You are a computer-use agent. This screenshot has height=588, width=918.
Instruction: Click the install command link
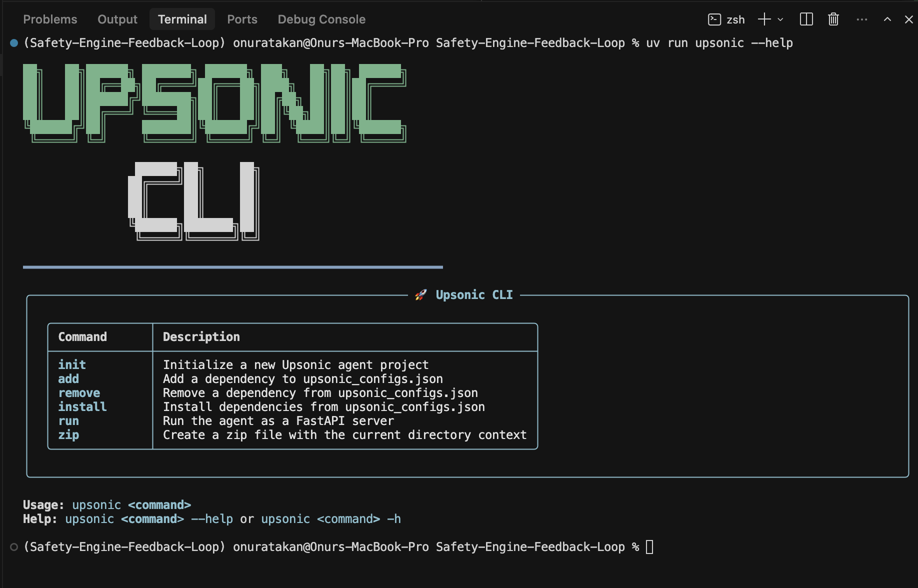(82, 406)
